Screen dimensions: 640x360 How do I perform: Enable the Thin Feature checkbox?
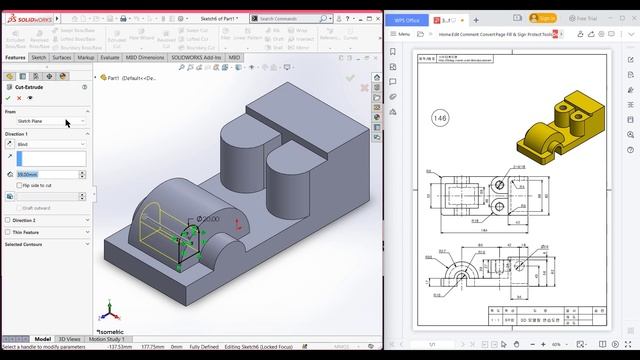point(8,232)
